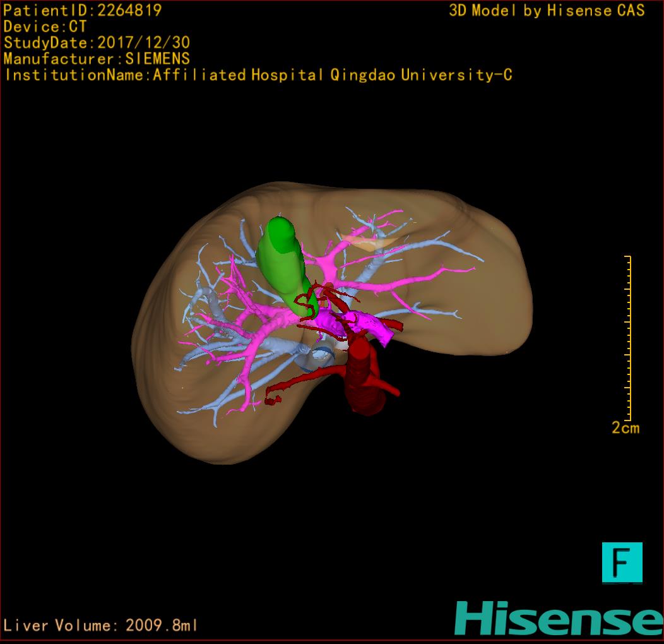Click the Hisense logo
This screenshot has width=664, height=644.
click(x=559, y=617)
